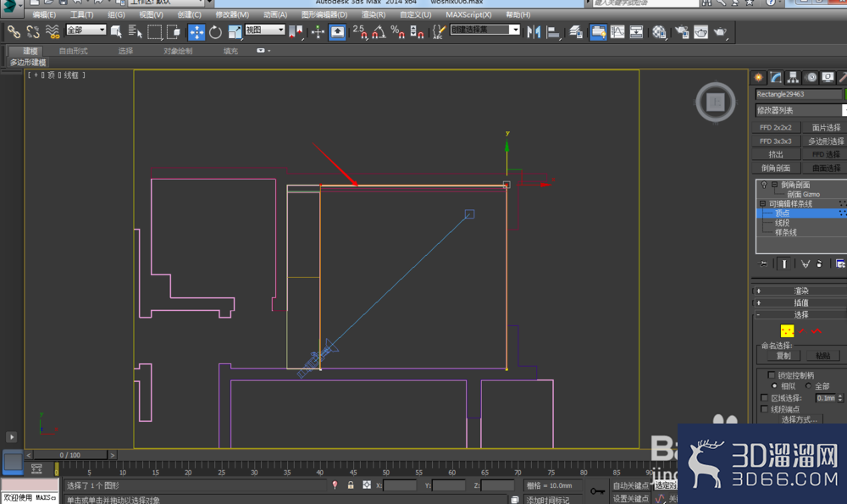Open the '渲染(R)' menu
Viewport: 847px width, 504px height.
click(x=374, y=14)
